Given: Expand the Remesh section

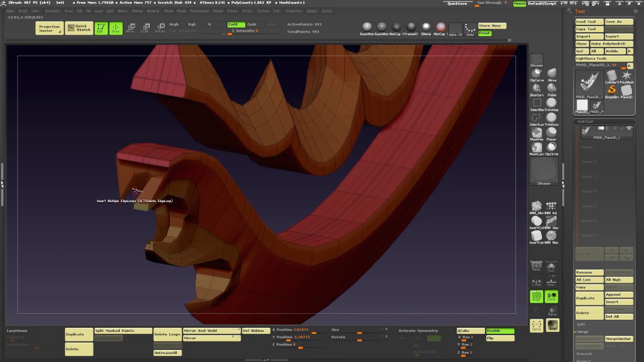Looking at the screenshot, I should (584, 354).
